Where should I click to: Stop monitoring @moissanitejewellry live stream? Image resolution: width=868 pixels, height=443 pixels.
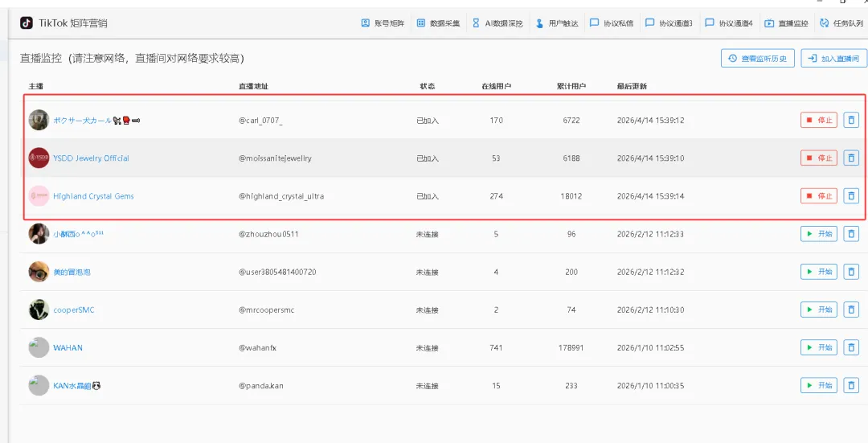coord(819,158)
